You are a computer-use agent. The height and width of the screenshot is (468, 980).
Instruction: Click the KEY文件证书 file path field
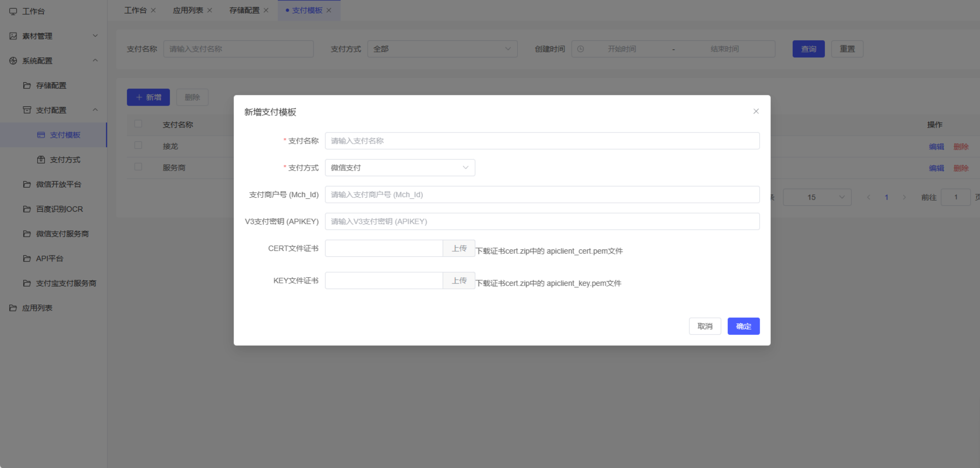(384, 281)
